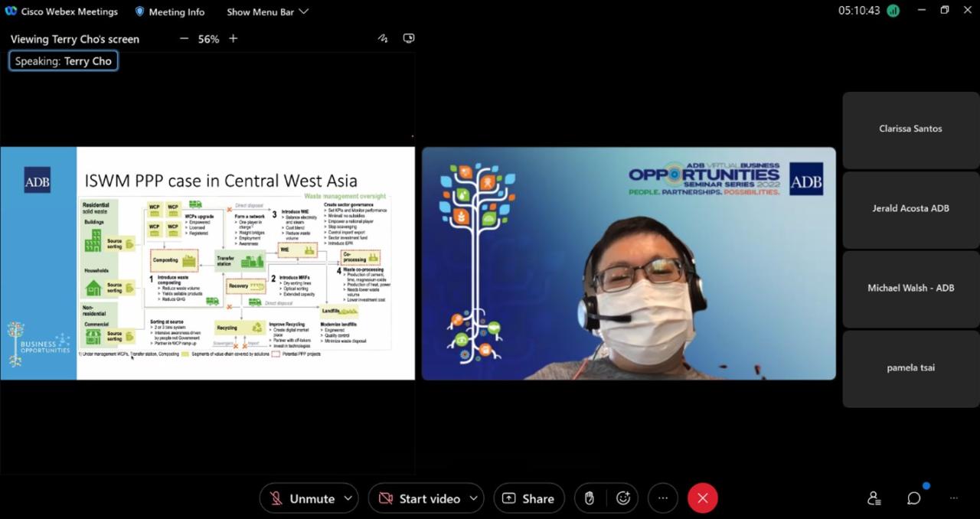Raise hand using the hand icon
The width and height of the screenshot is (980, 519).
pos(589,498)
